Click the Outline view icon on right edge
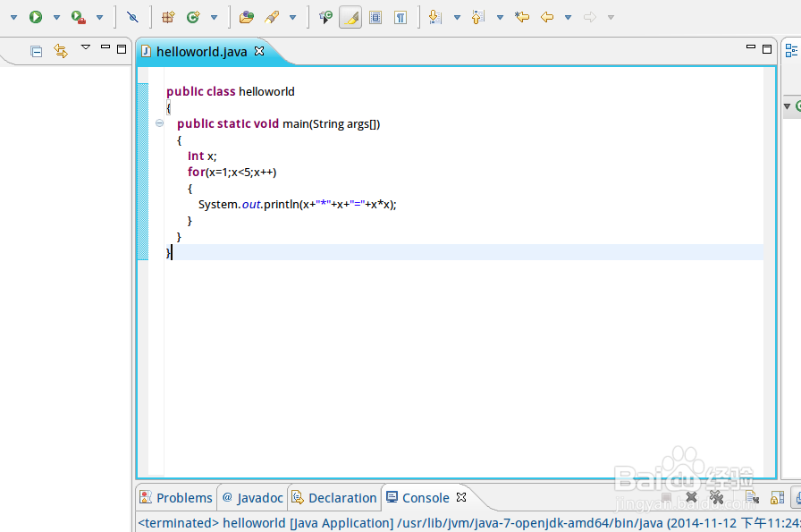Viewport: 801px width, 532px height. click(x=792, y=51)
